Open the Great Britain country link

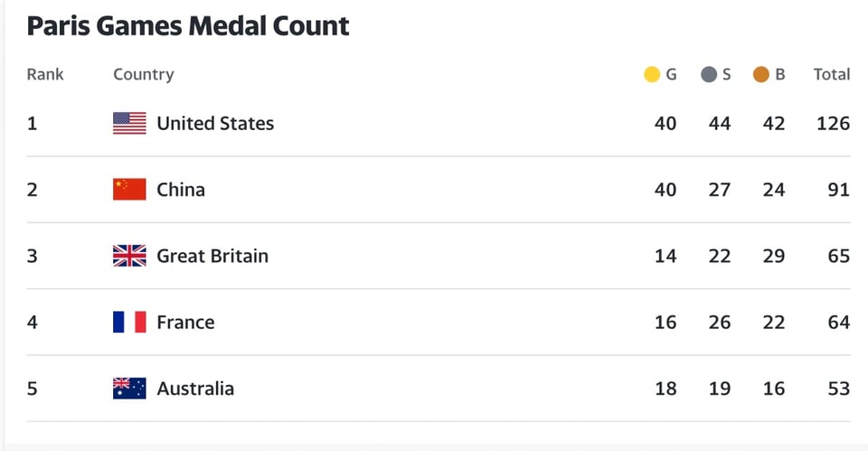click(x=212, y=256)
